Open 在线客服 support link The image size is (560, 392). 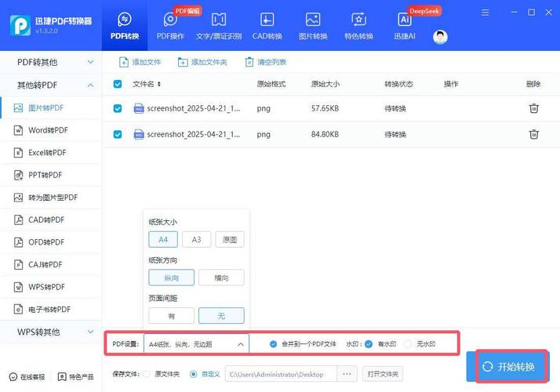click(27, 376)
